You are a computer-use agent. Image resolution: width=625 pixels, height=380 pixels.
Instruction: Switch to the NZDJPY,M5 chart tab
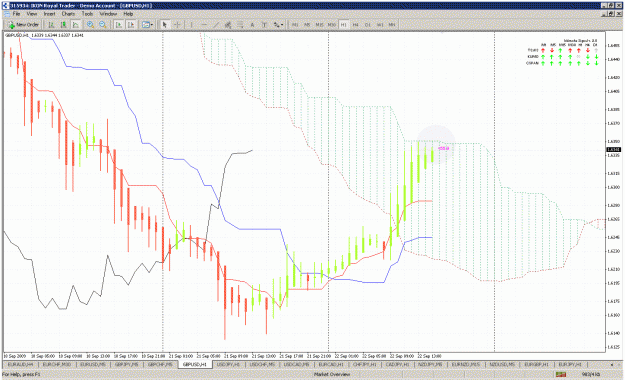pyautogui.click(x=430, y=364)
